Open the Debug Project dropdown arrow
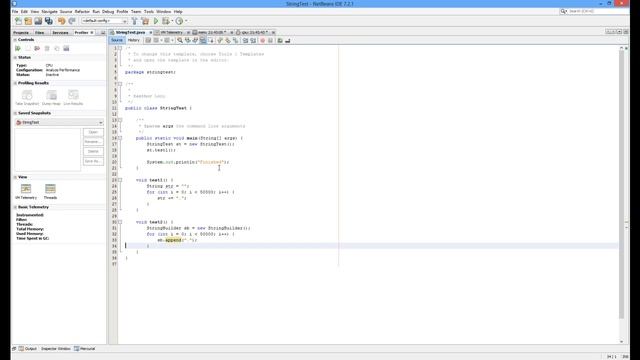 pos(172,21)
